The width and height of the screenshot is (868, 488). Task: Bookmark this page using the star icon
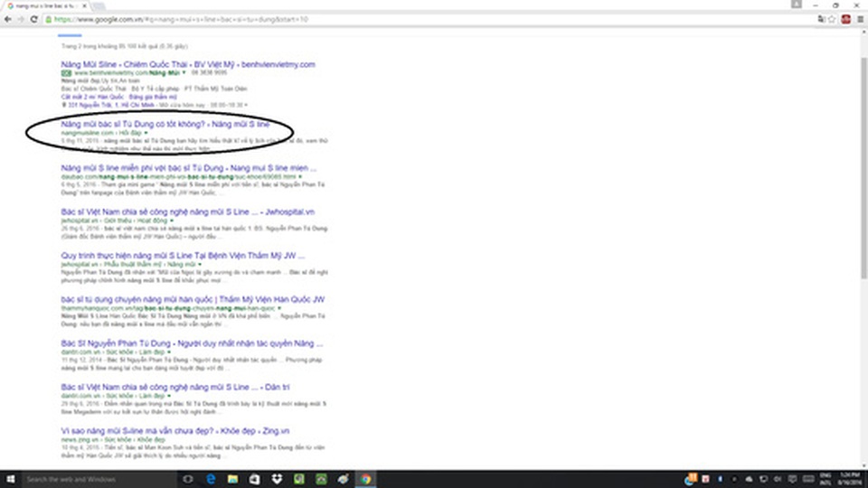click(833, 18)
